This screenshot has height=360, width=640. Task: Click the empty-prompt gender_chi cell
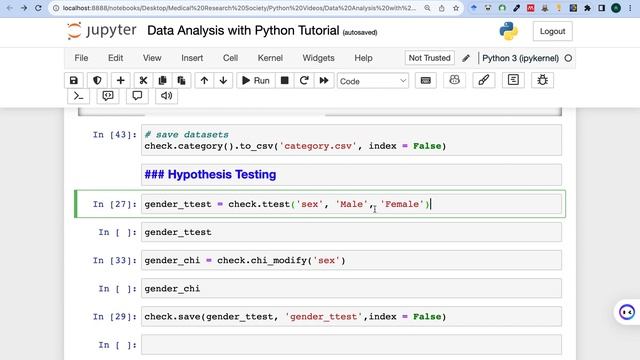pyautogui.click(x=351, y=288)
